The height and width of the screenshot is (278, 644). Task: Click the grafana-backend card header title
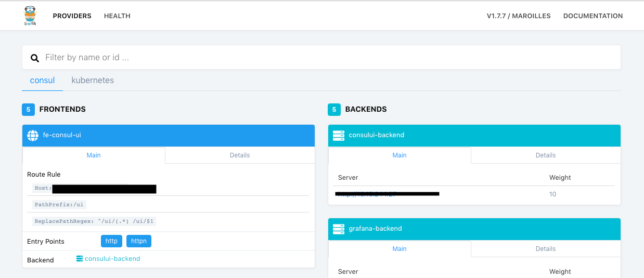click(376, 229)
